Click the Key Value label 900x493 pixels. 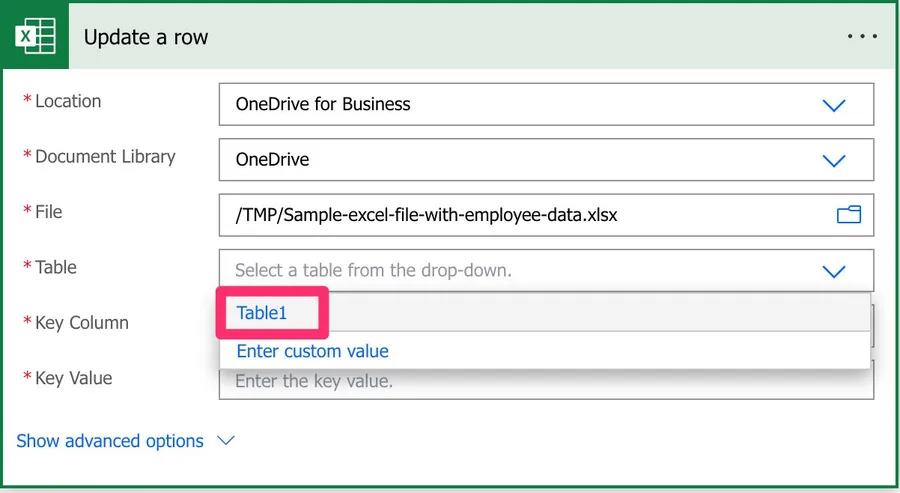pos(73,378)
